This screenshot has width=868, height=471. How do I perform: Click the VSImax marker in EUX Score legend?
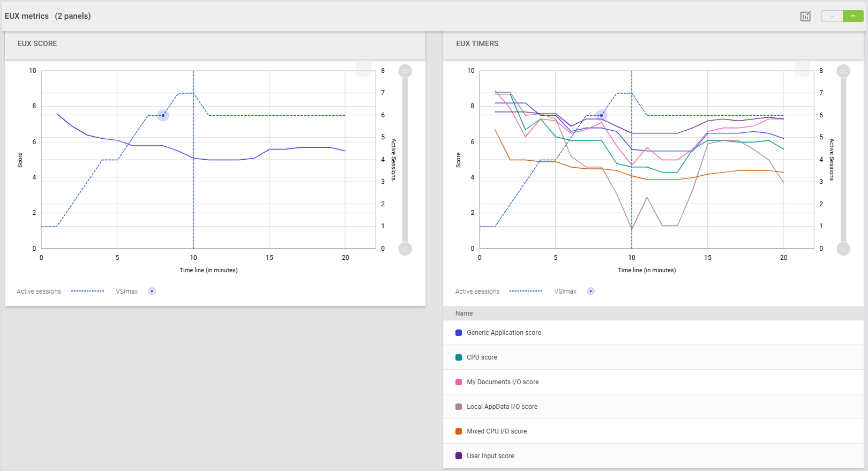tap(152, 291)
